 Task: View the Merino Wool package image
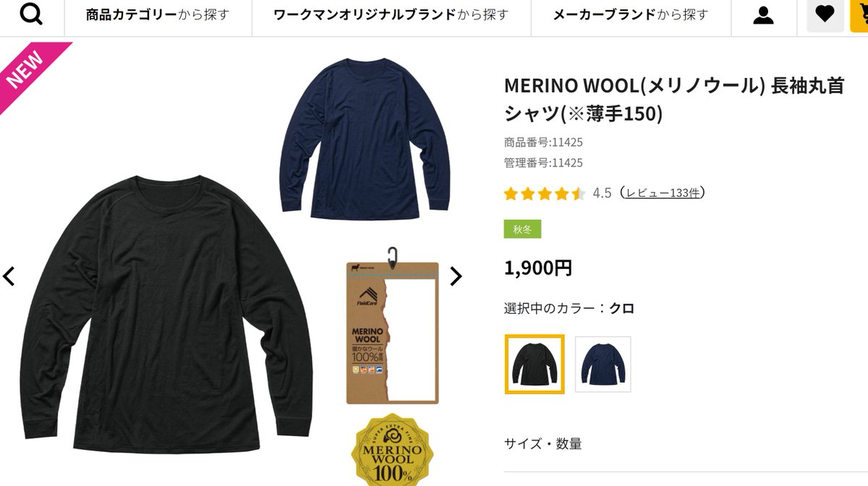tap(393, 325)
